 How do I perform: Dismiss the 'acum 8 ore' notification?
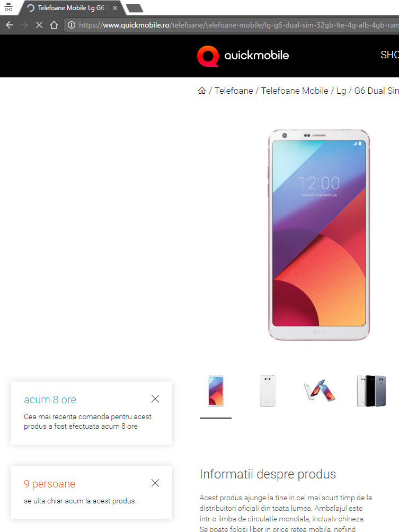155,398
